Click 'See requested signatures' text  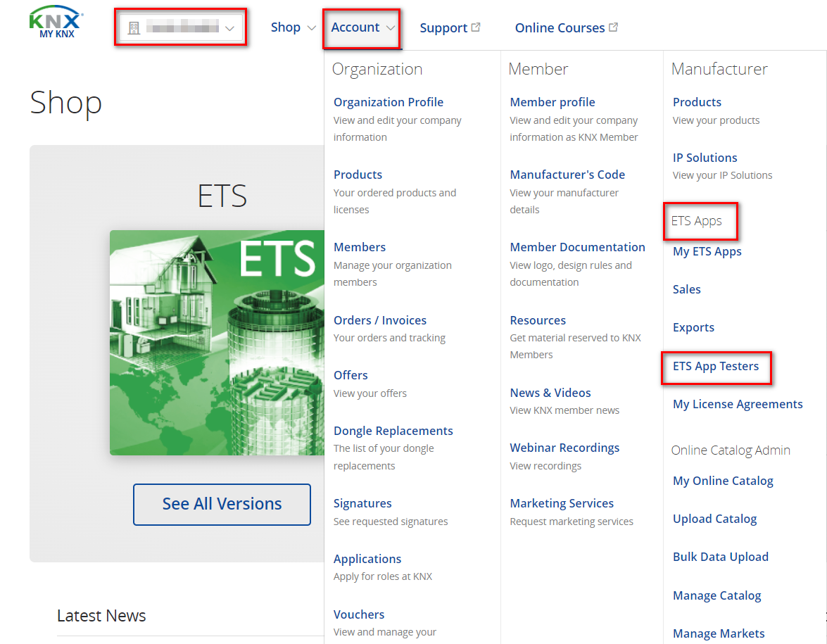click(x=391, y=521)
